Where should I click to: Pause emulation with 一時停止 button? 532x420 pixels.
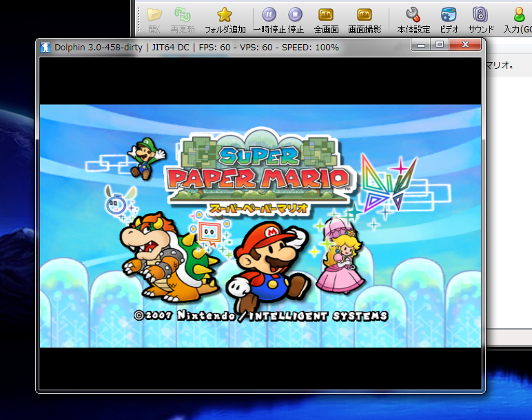269,15
